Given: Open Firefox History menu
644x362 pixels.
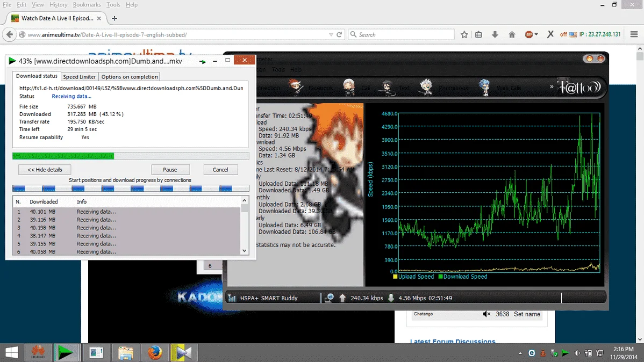Looking at the screenshot, I should (58, 4).
